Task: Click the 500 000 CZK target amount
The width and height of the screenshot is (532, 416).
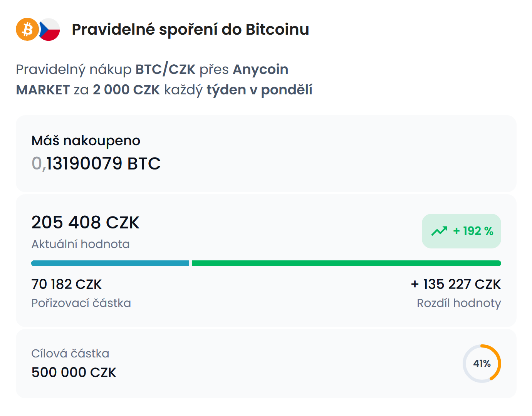Action: point(74,372)
